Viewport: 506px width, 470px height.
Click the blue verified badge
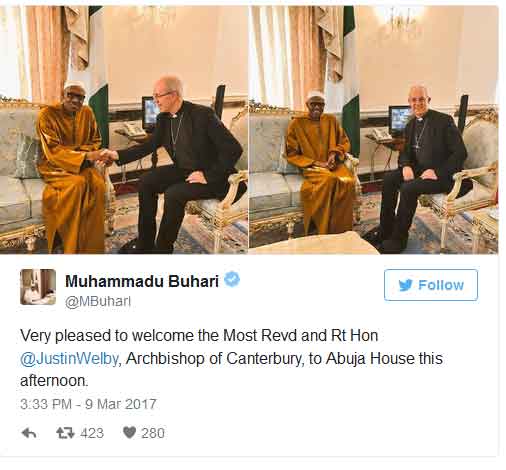click(232, 279)
